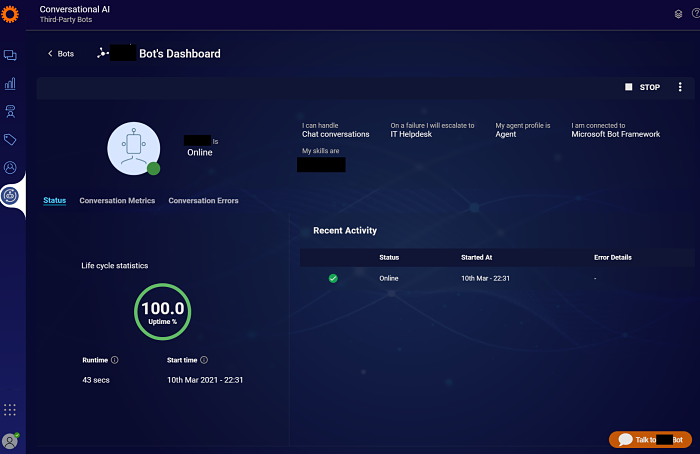The image size is (700, 454).
Task: Switch to Conversation Errors tab
Action: 203,200
